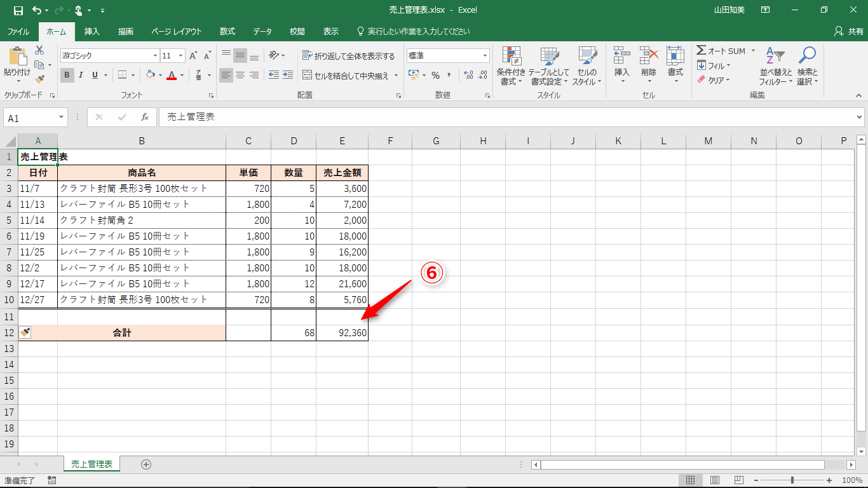The width and height of the screenshot is (868, 488).
Task: Switch to the 挿入 tab
Action: [92, 31]
